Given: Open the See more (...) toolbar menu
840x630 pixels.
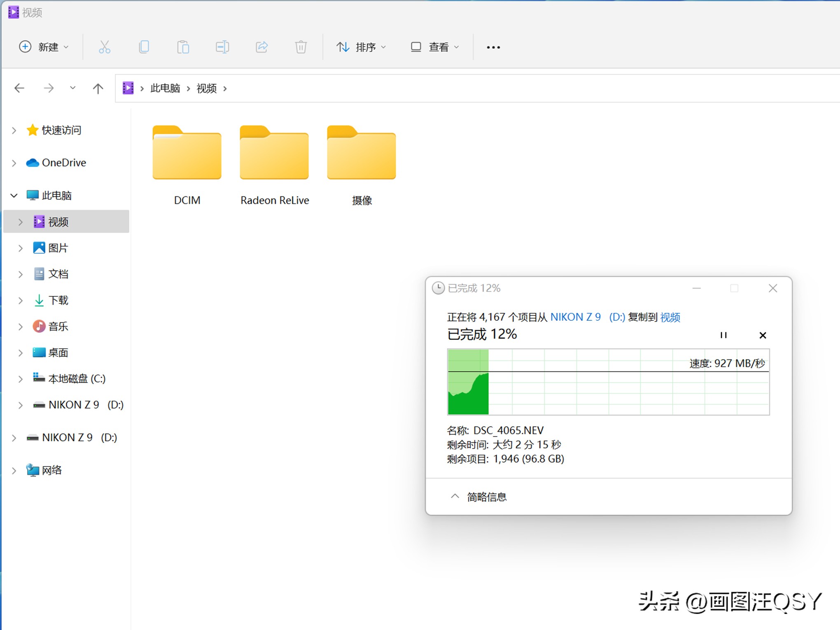Looking at the screenshot, I should click(x=493, y=47).
